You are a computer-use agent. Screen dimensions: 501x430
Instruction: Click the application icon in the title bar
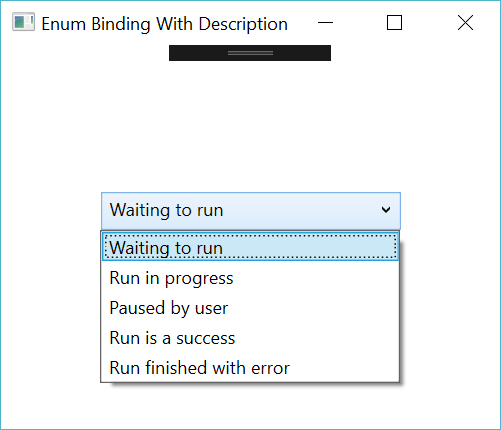pos(23,22)
